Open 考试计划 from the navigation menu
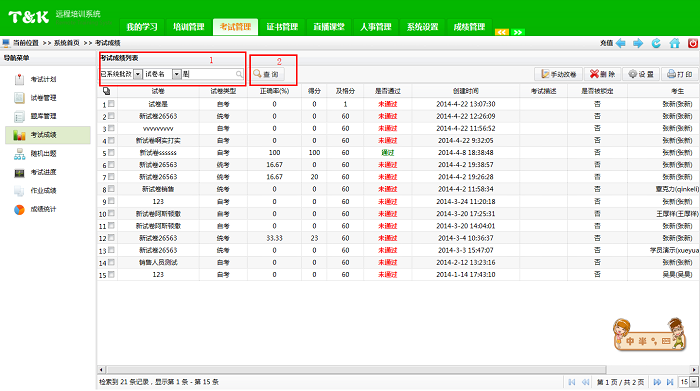The image size is (700, 391). [x=43, y=79]
